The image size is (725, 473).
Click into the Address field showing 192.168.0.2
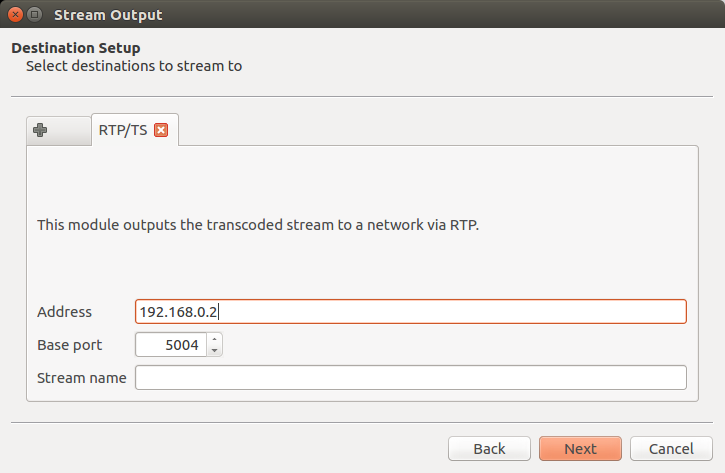(x=410, y=312)
